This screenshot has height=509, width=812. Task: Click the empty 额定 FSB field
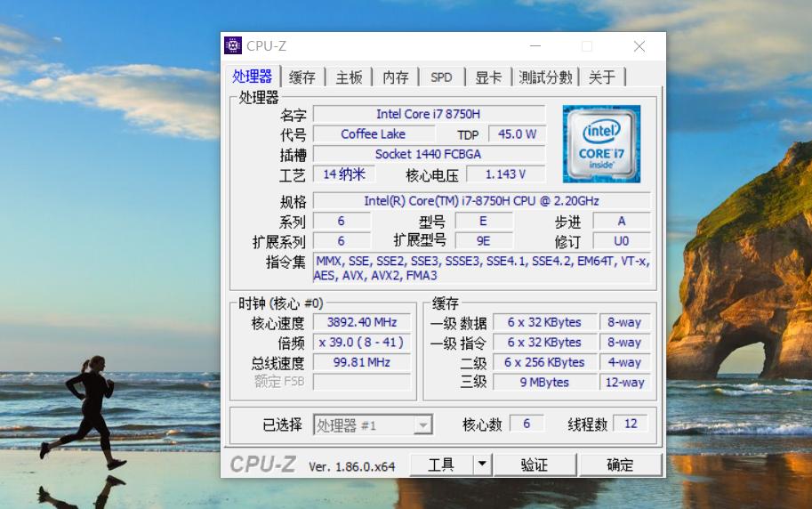[x=362, y=382]
